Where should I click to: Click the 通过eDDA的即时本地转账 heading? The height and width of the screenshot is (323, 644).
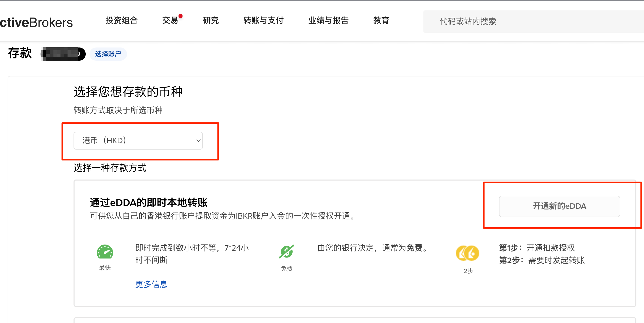[x=149, y=202]
